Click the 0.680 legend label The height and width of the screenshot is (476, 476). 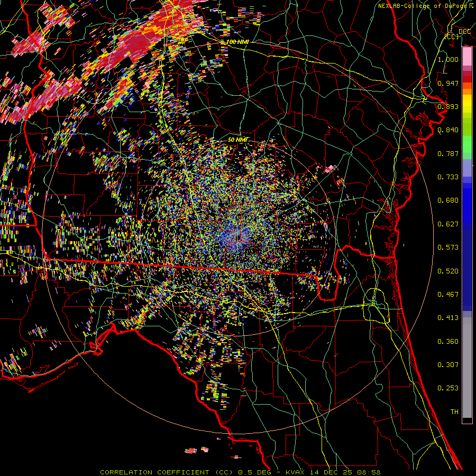coord(448,200)
